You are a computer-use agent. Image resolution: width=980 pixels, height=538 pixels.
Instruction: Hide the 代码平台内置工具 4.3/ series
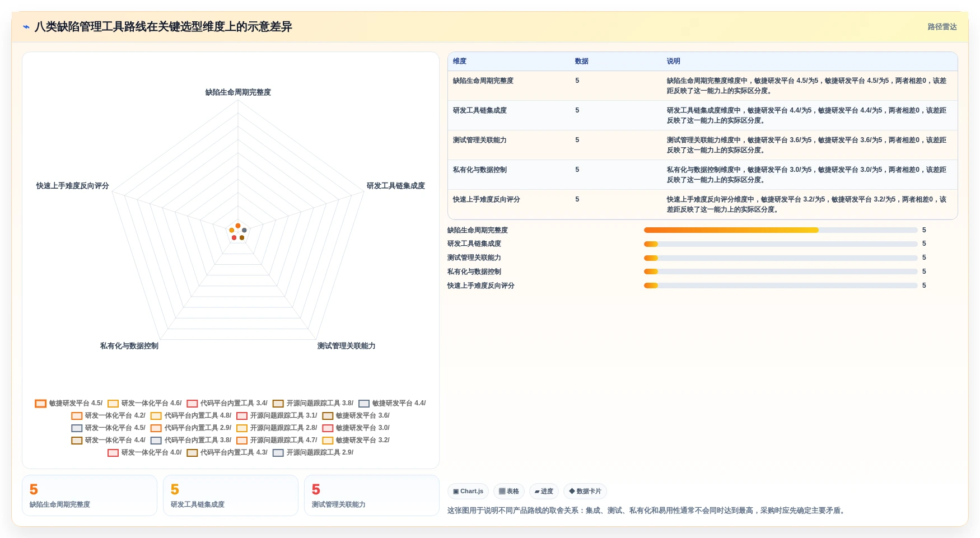[227, 452]
